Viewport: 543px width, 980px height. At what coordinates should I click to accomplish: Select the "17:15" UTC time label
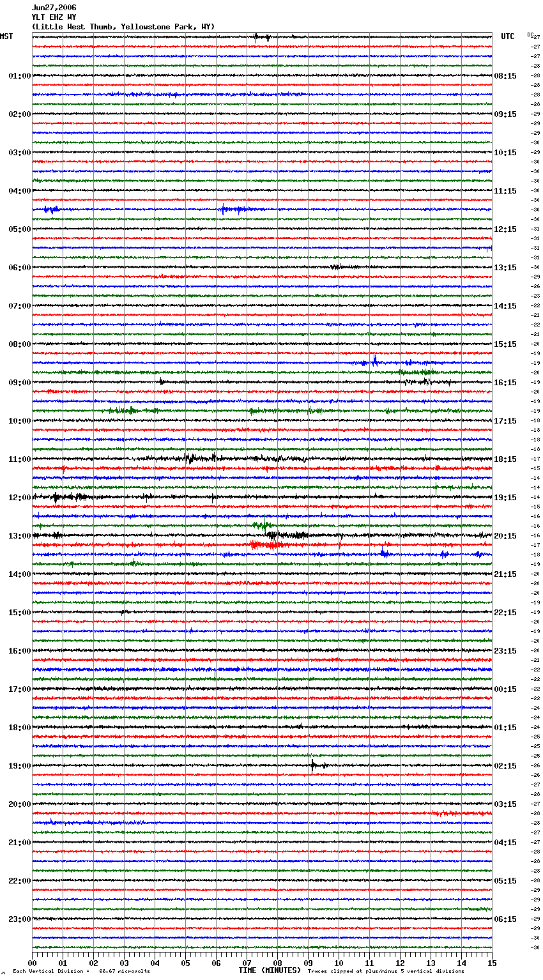tap(505, 421)
